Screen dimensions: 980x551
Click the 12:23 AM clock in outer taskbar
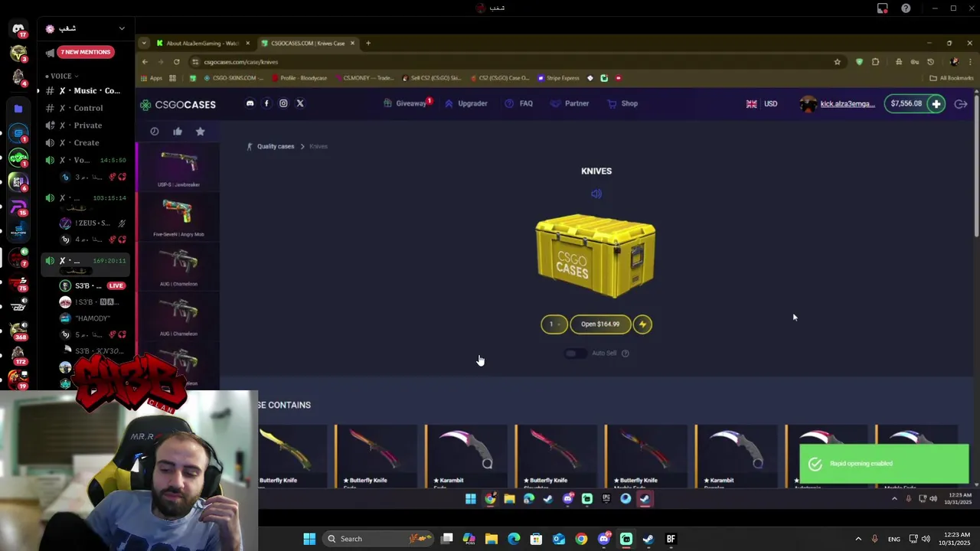(x=953, y=539)
